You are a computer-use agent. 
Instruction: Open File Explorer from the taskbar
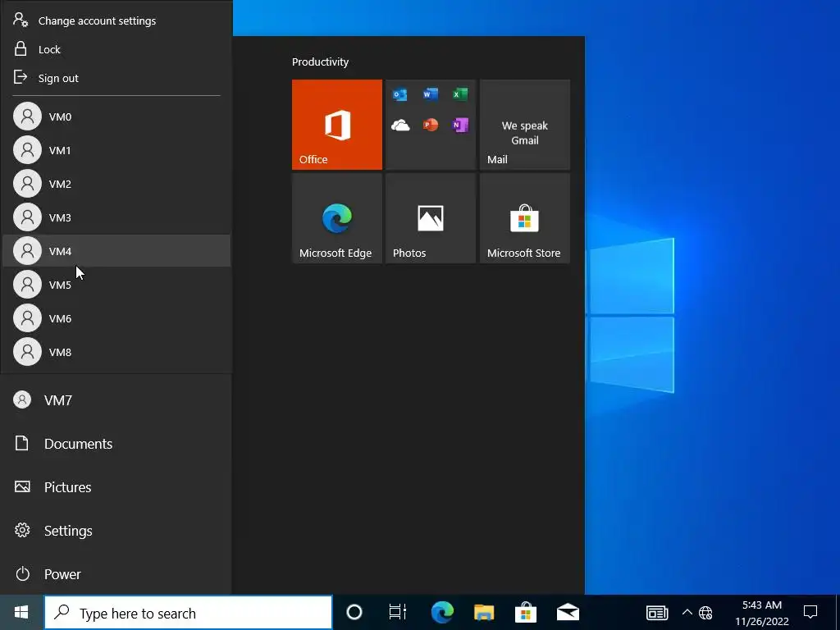484,612
